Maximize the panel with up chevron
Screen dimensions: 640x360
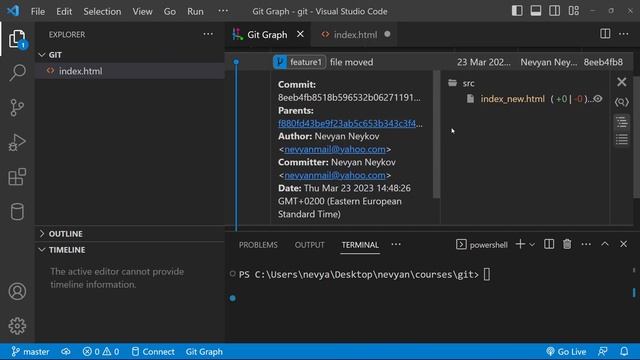[x=605, y=244]
